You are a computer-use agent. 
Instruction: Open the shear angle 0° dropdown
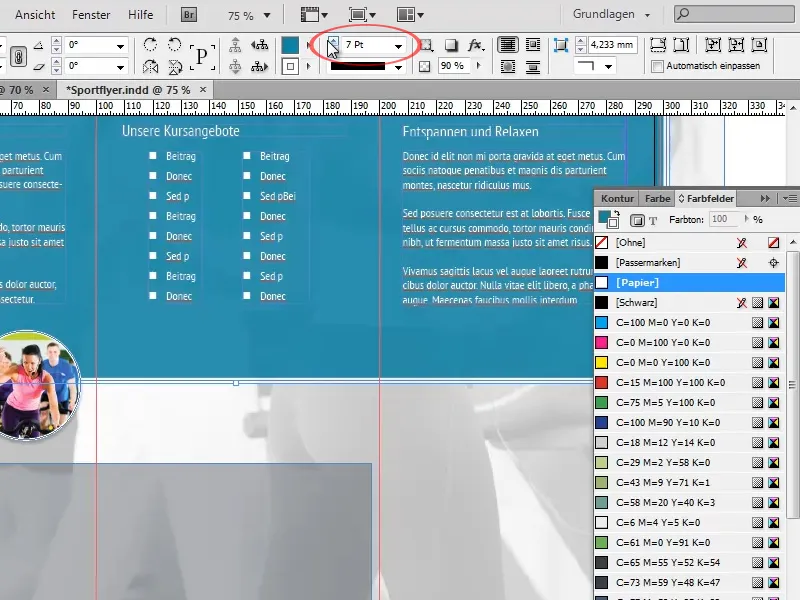click(x=120, y=67)
